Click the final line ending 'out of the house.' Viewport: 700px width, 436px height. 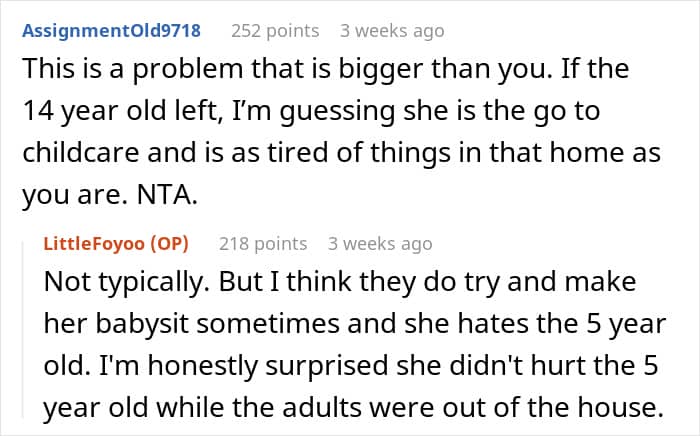click(x=354, y=408)
